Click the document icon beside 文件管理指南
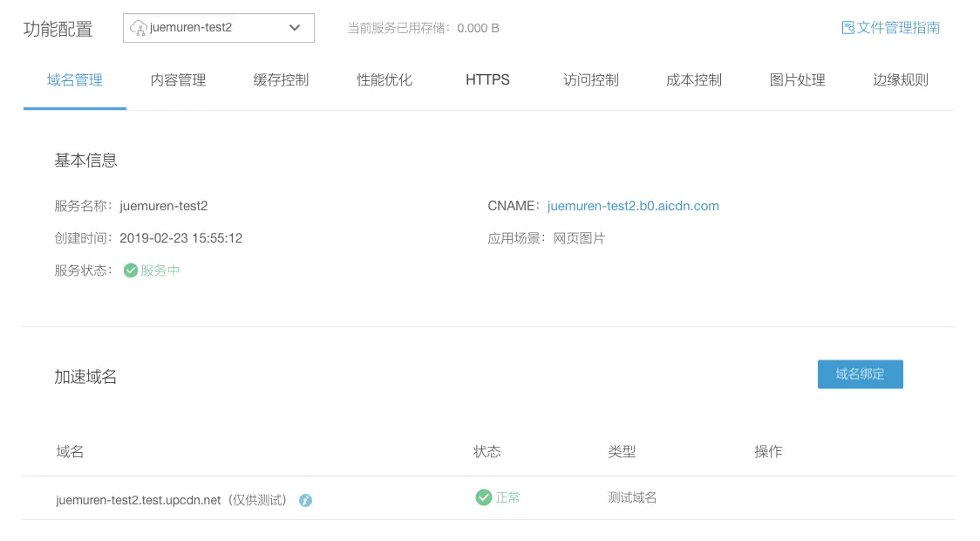 coord(847,28)
